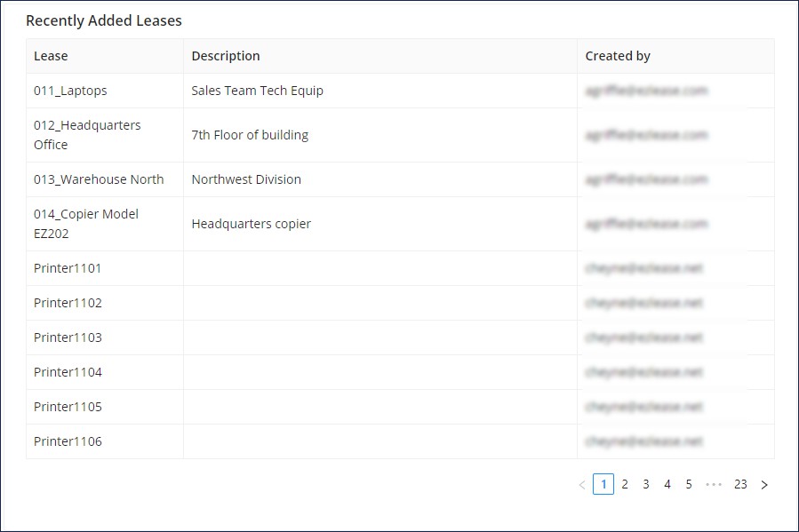Jump to last page 23

click(x=740, y=484)
